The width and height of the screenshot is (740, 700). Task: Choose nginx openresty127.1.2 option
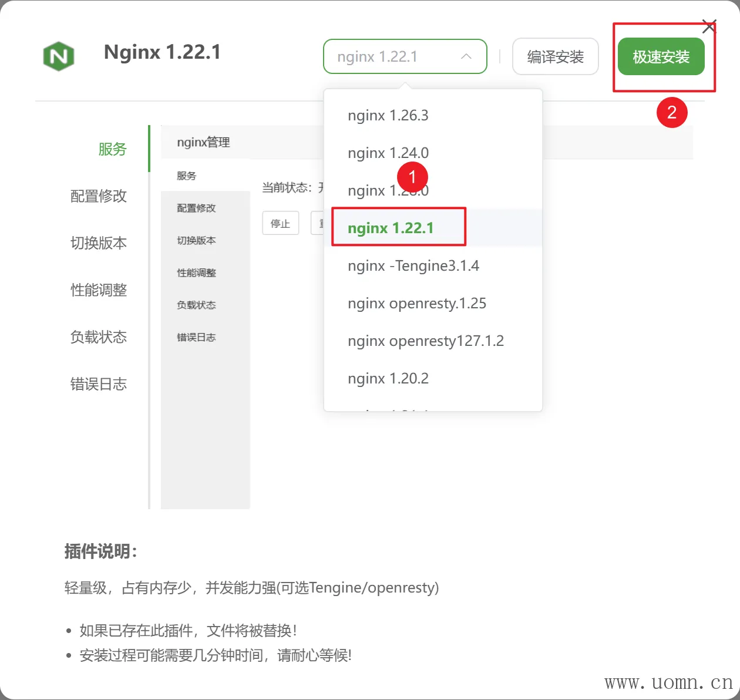pos(426,341)
